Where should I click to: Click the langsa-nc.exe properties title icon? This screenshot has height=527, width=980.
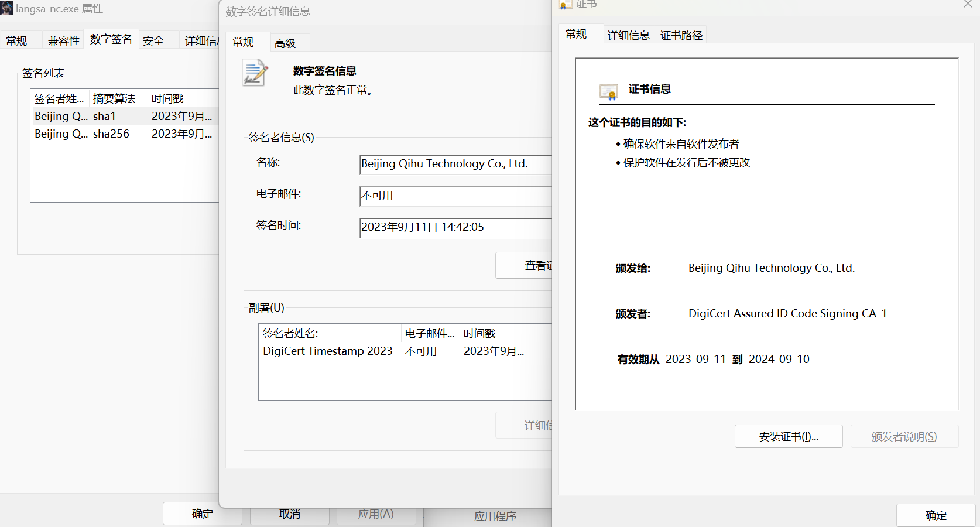6,8
